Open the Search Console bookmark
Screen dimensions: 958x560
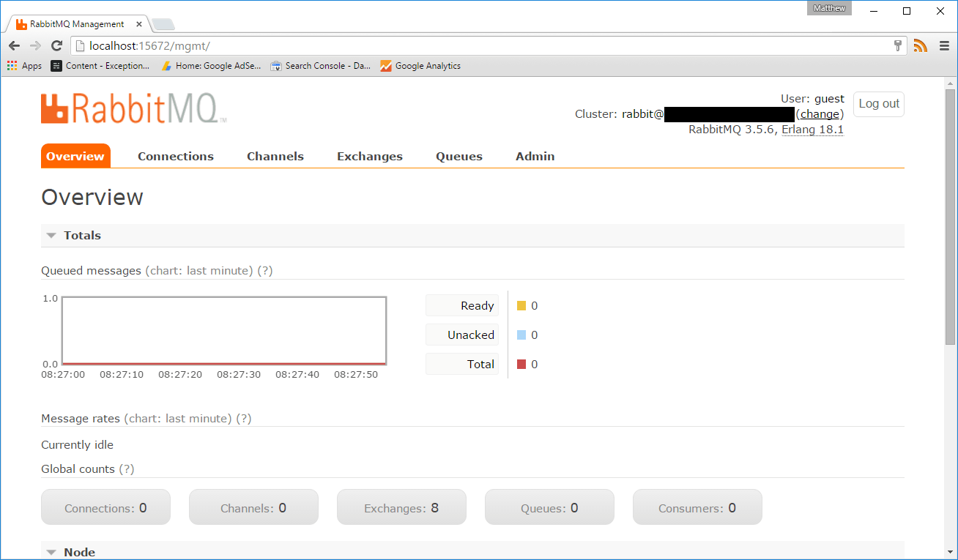click(x=321, y=66)
